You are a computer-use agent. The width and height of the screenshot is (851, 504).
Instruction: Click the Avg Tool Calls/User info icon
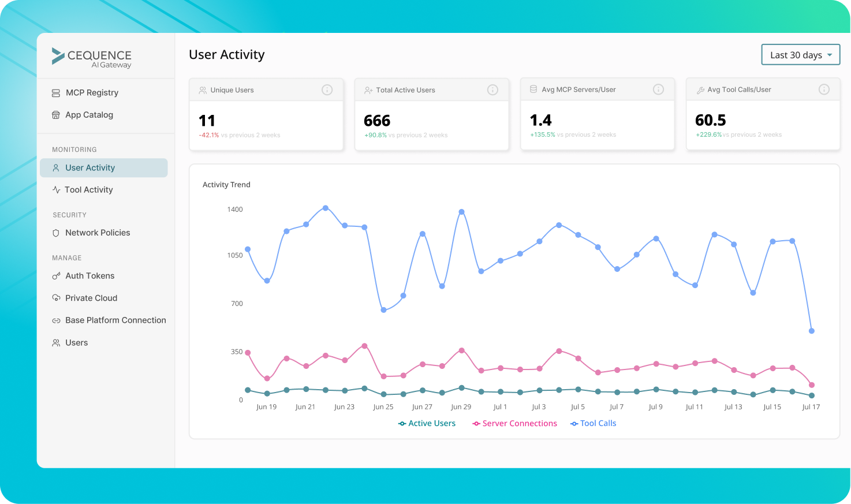tap(824, 89)
